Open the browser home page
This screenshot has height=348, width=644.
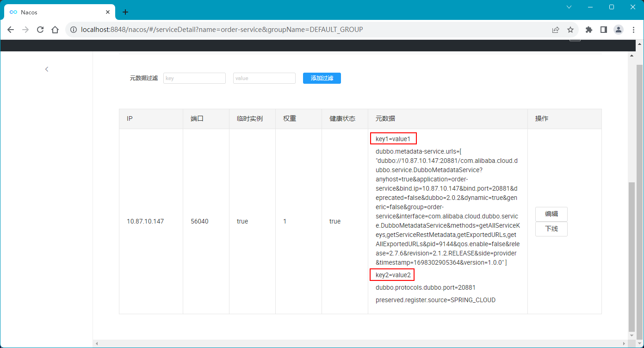pyautogui.click(x=55, y=30)
